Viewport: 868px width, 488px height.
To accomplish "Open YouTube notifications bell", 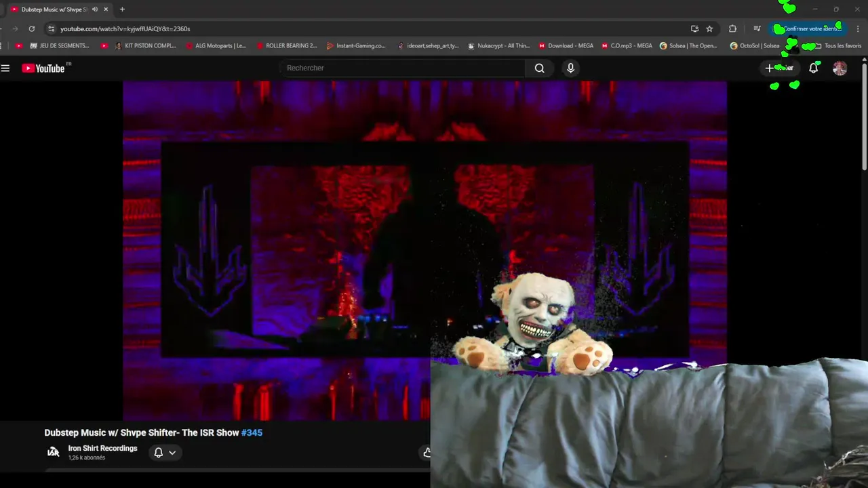I will pos(814,68).
